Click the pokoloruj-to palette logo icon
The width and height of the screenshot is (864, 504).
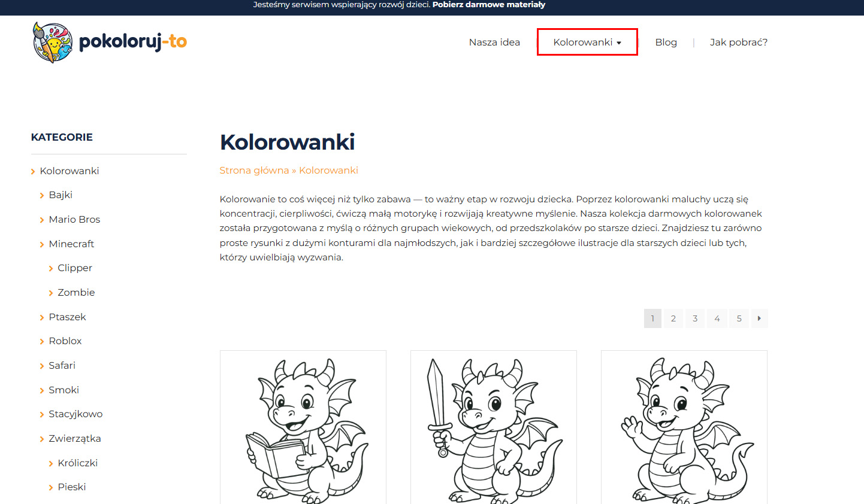53,42
